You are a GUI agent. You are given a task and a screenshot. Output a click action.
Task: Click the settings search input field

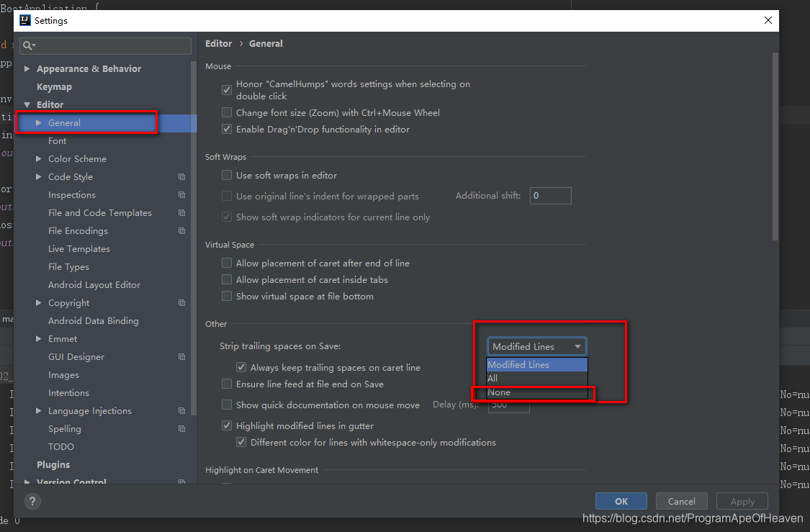tap(105, 45)
